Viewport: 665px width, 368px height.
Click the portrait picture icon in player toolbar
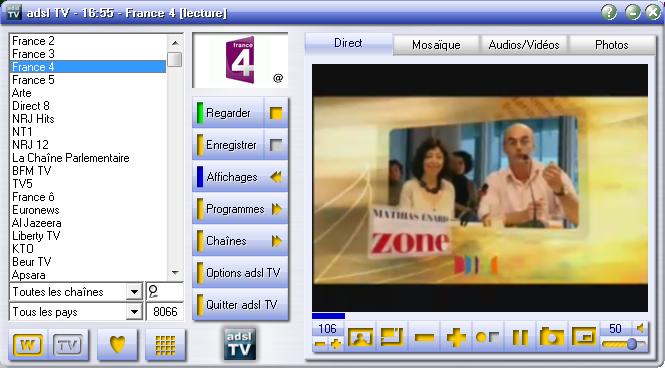click(x=360, y=337)
